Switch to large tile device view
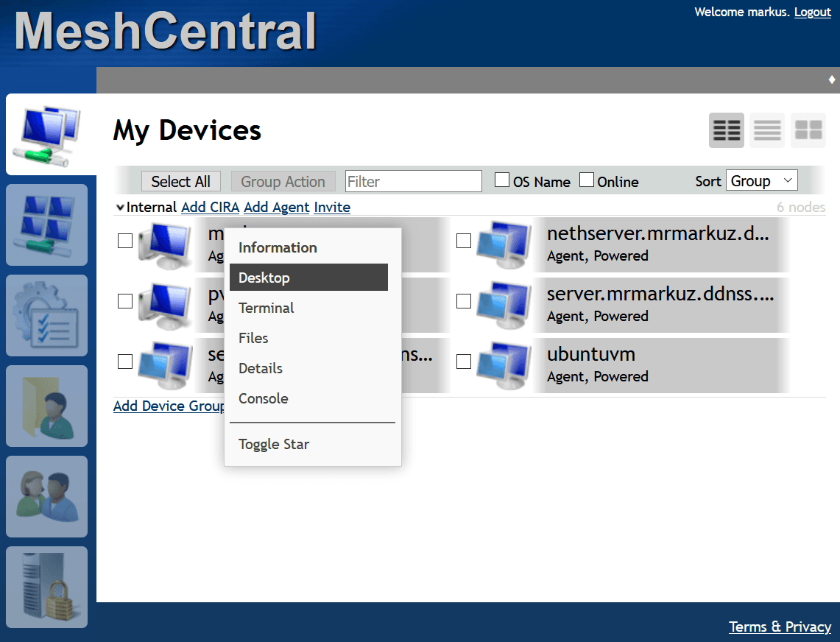Image resolution: width=840 pixels, height=642 pixels. (x=808, y=130)
